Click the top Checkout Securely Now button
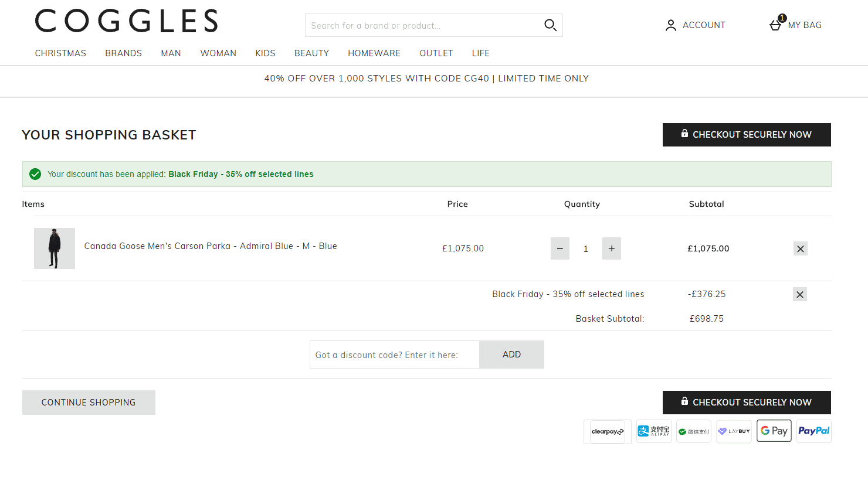The width and height of the screenshot is (868, 484). [x=747, y=135]
